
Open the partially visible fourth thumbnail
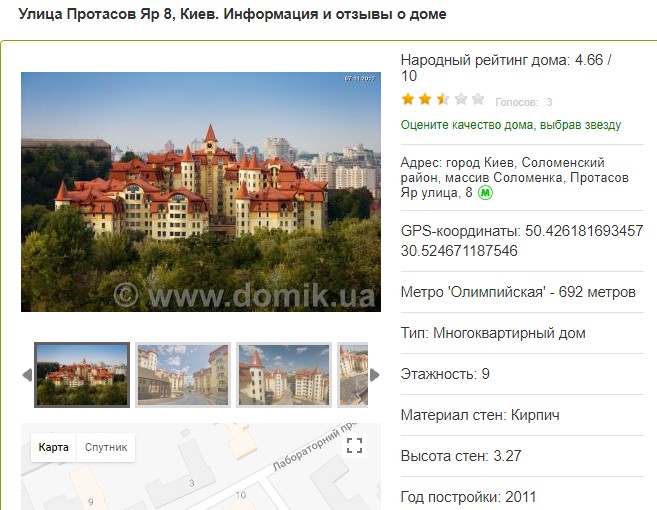coord(353,375)
